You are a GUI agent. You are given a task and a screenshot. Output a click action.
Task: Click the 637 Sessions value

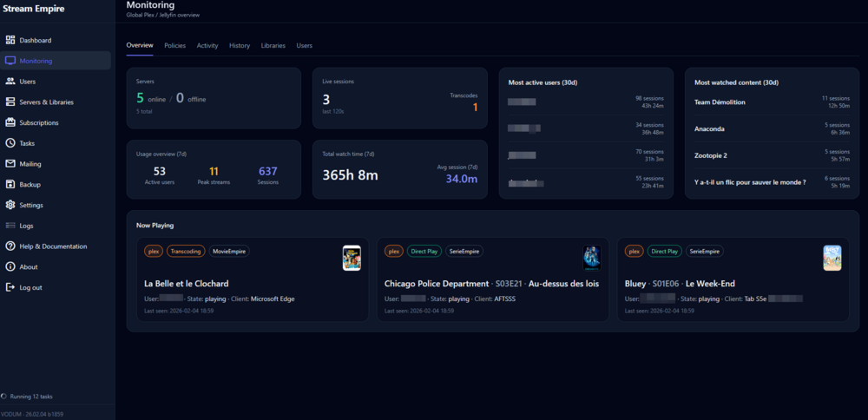click(268, 172)
